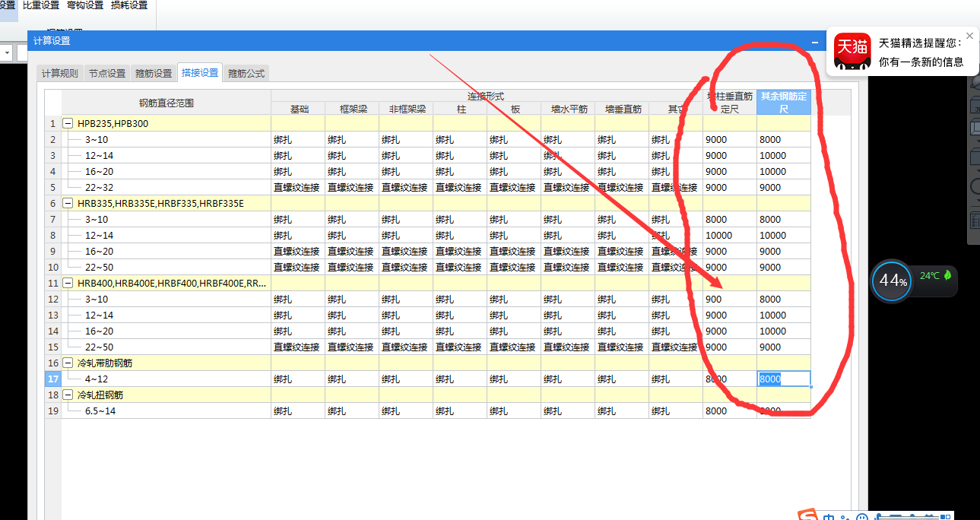Click the 4~12 diameter range in row 17
This screenshot has height=520, width=980.
pos(97,379)
